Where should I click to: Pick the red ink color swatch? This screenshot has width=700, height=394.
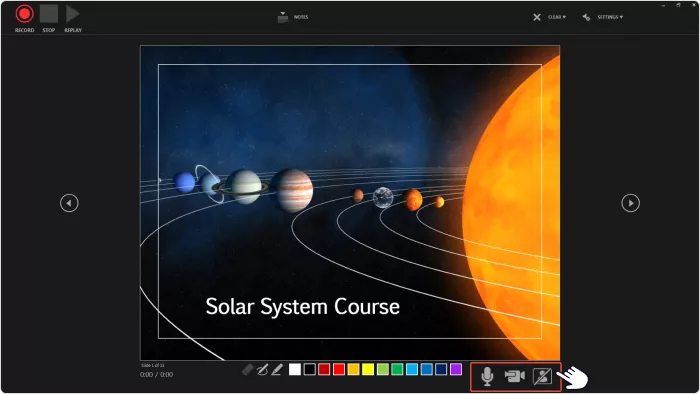coord(339,369)
